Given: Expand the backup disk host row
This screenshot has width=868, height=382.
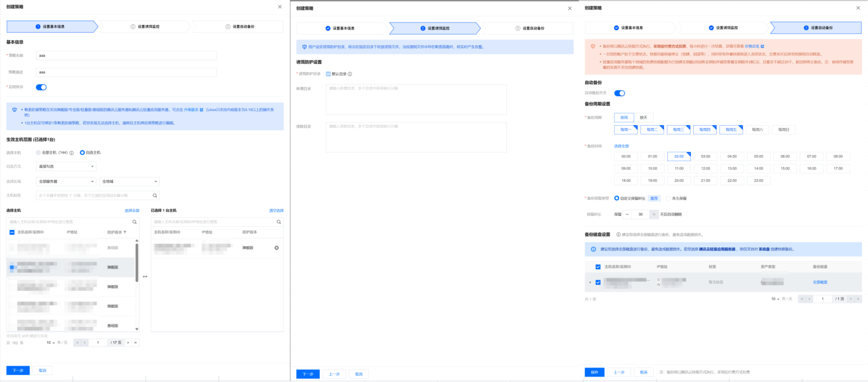Looking at the screenshot, I should click(x=590, y=282).
